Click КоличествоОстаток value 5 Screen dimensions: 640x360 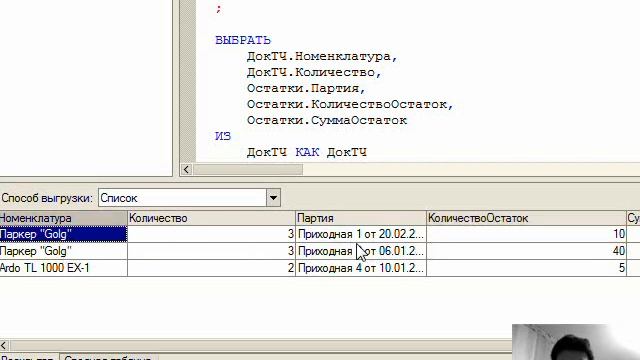(x=527, y=268)
